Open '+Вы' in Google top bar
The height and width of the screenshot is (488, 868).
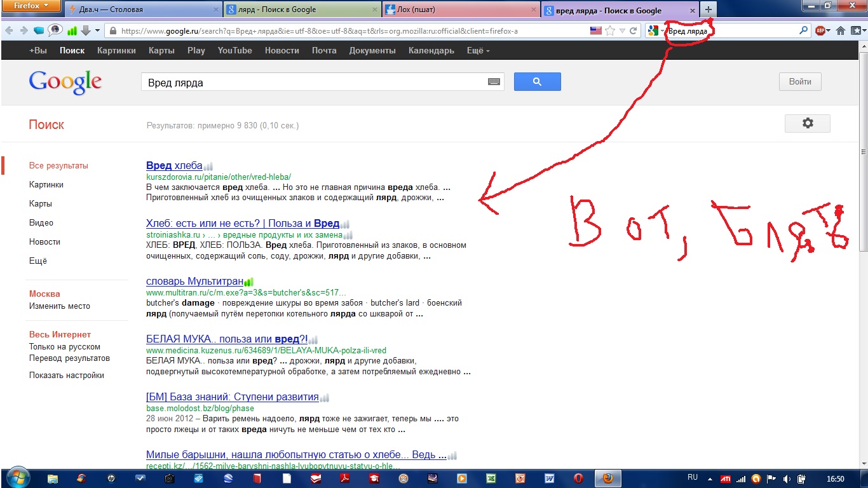point(38,50)
